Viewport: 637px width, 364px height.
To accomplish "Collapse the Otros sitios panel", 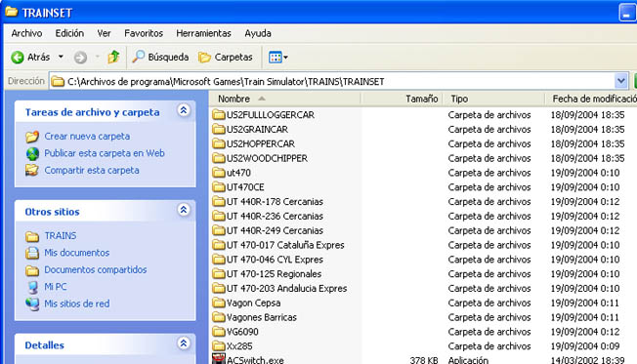I will click(x=184, y=210).
